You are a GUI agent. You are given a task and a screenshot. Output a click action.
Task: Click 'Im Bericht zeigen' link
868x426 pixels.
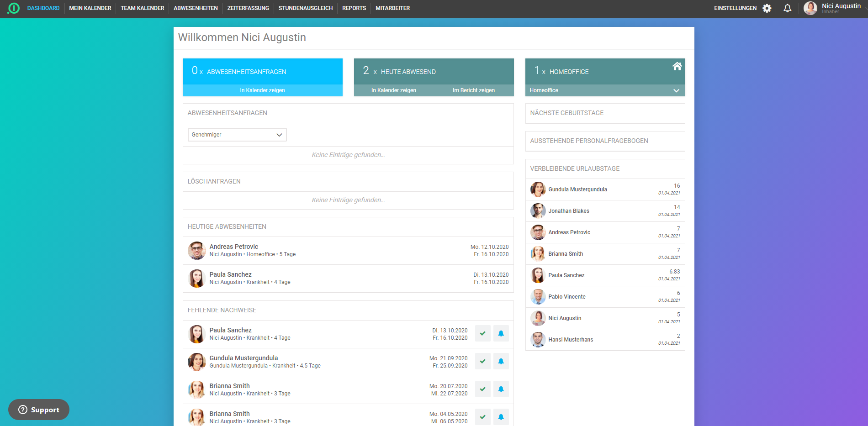[473, 90]
